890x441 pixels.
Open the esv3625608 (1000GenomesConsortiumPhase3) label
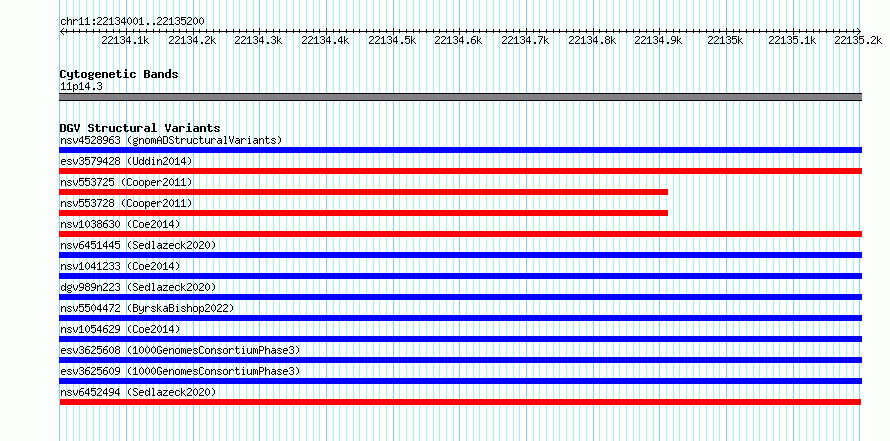pyautogui.click(x=180, y=350)
